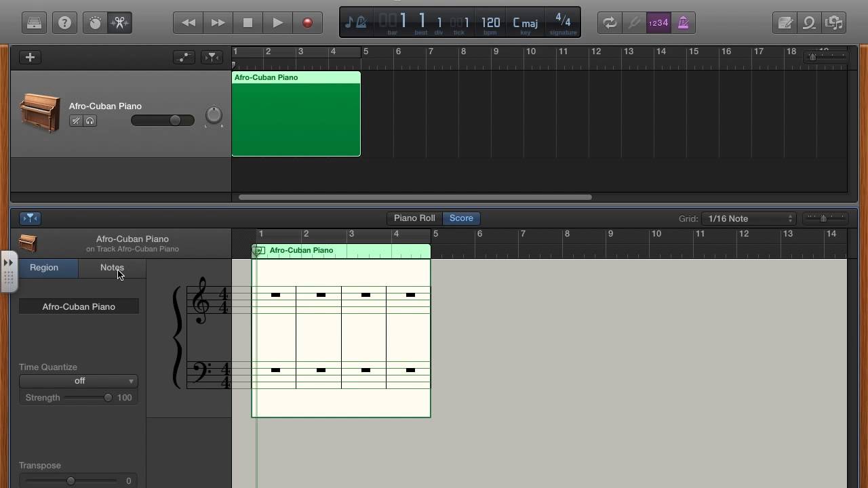Open the Library panel
Viewport: 868px width, 488px height.
pyautogui.click(x=34, y=23)
